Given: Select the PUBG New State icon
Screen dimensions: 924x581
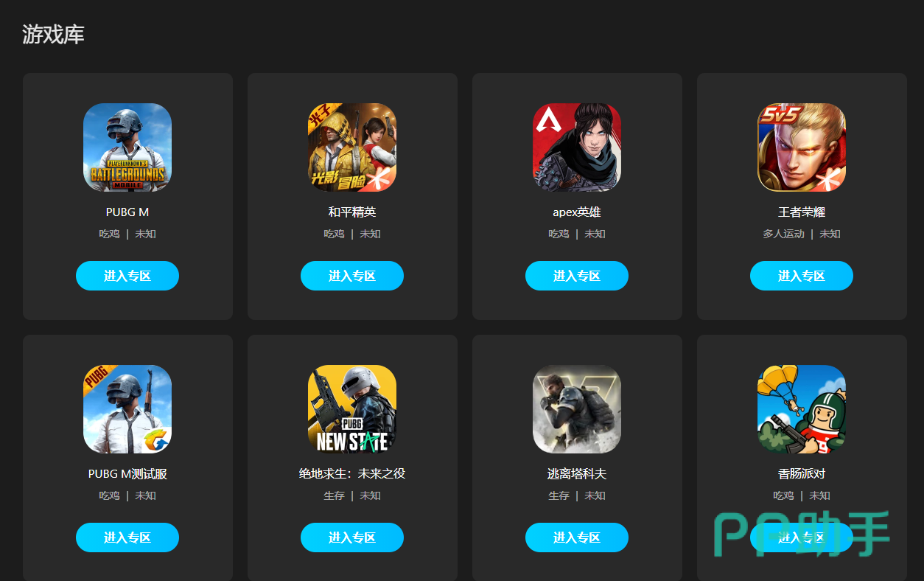Looking at the screenshot, I should coord(352,409).
